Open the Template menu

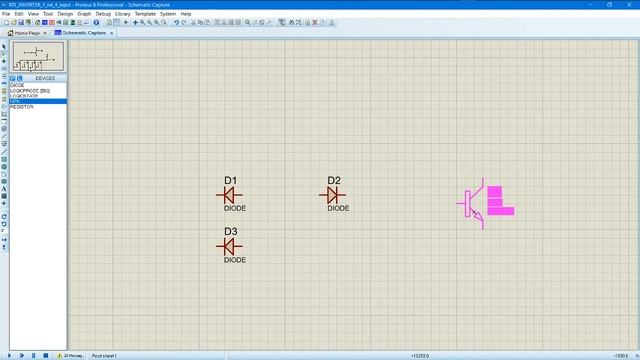[x=145, y=14]
